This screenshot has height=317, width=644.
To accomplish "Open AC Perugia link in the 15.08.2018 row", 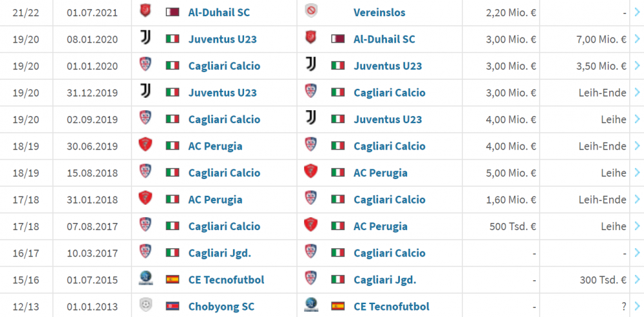I will (x=381, y=173).
